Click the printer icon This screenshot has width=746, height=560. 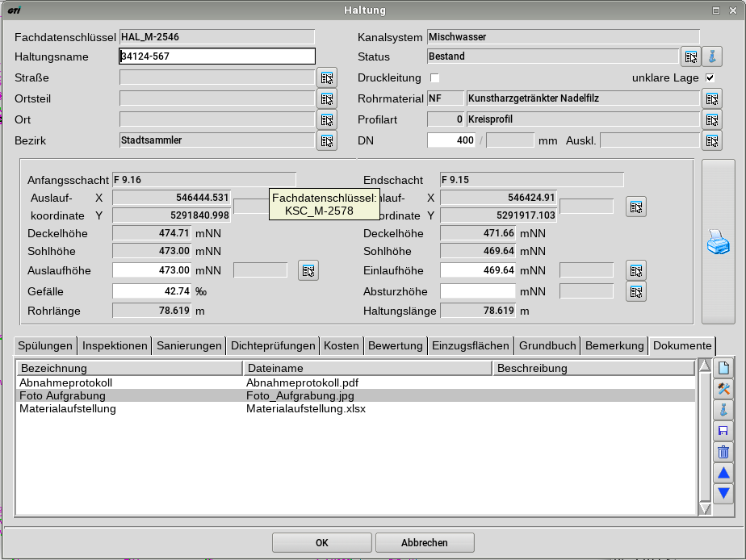tap(718, 242)
